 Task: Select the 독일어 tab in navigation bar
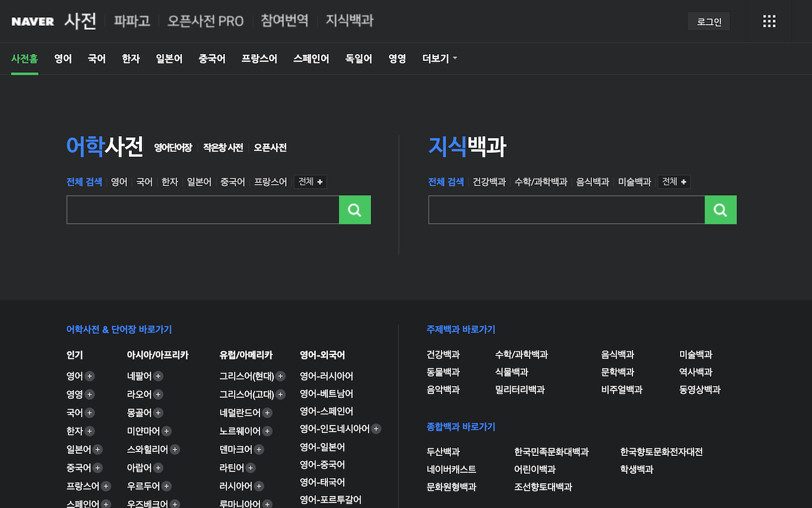(358, 58)
